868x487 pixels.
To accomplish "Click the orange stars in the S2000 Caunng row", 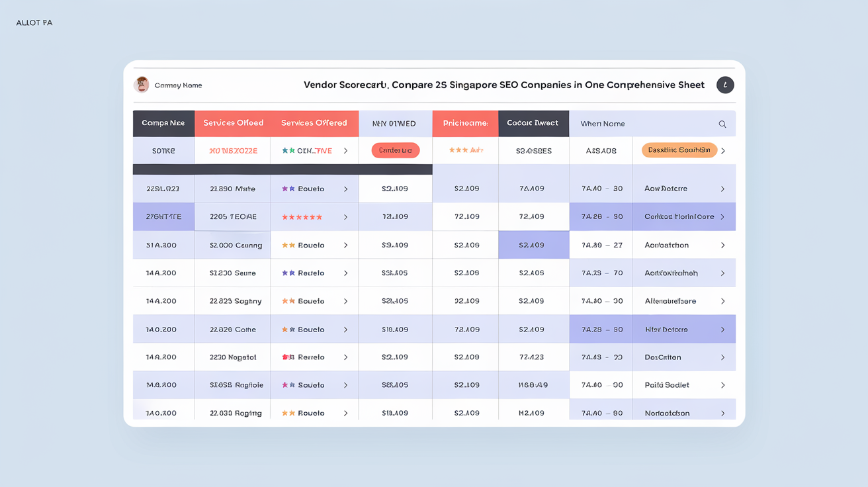I will [288, 245].
